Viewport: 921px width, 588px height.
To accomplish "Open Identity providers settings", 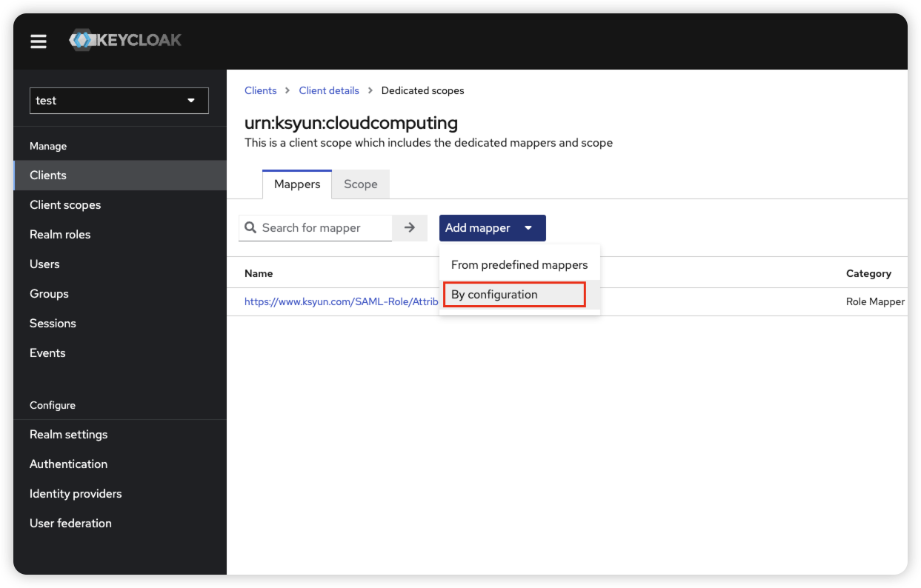I will click(76, 494).
